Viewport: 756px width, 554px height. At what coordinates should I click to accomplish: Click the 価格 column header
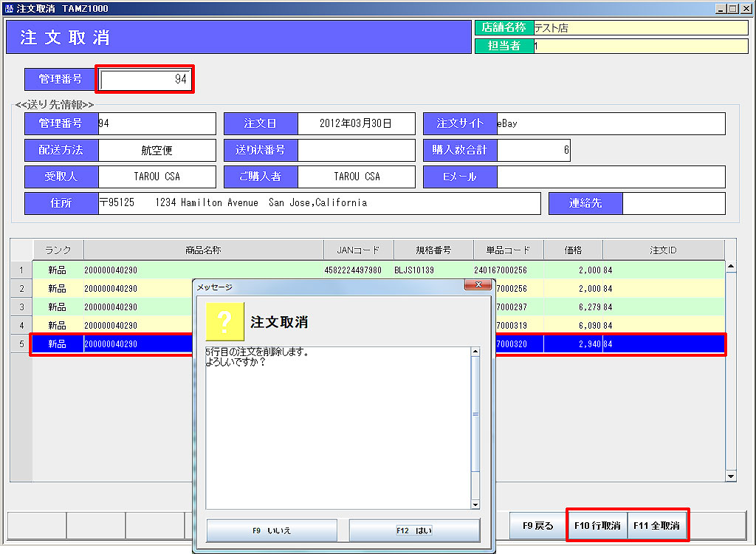click(x=573, y=250)
